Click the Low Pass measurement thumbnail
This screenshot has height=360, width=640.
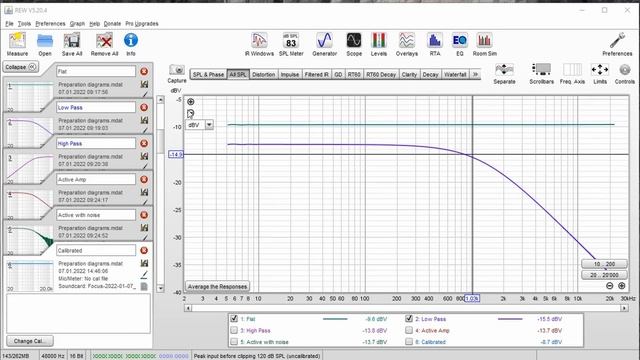(x=30, y=132)
